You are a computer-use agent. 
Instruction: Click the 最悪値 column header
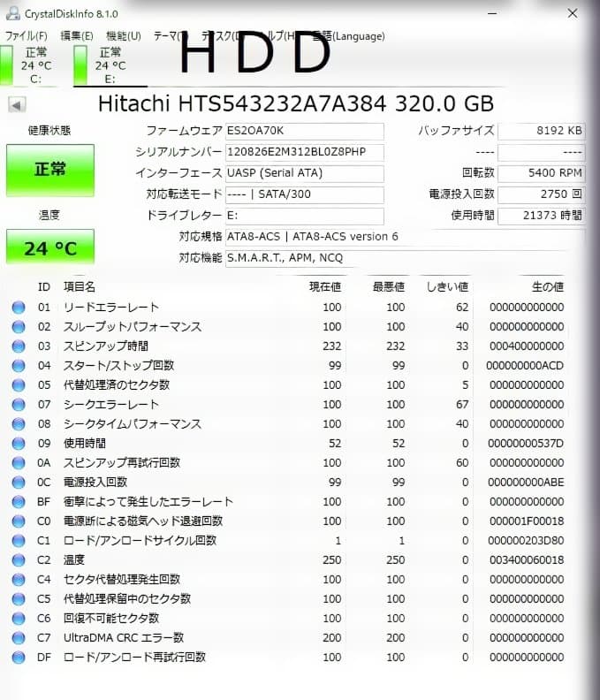pos(389,287)
